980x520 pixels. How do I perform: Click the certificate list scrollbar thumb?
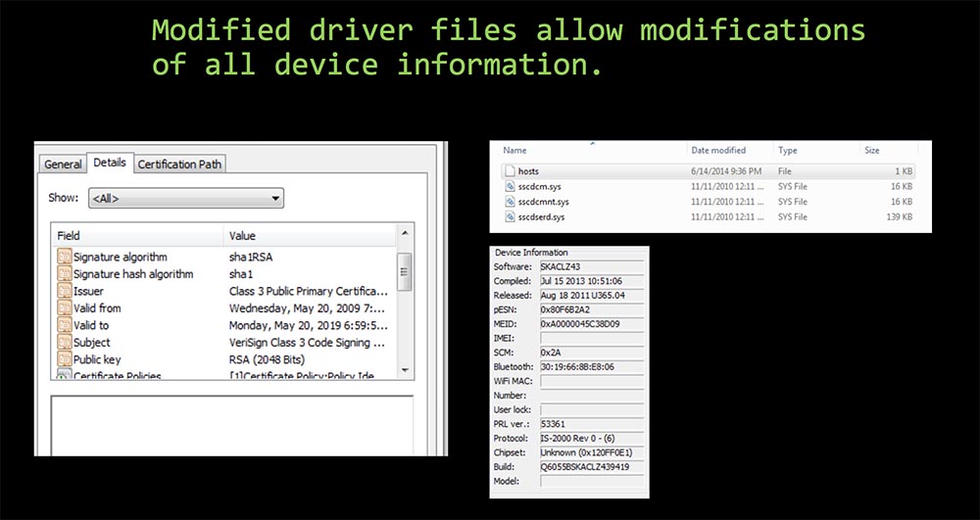[x=405, y=271]
